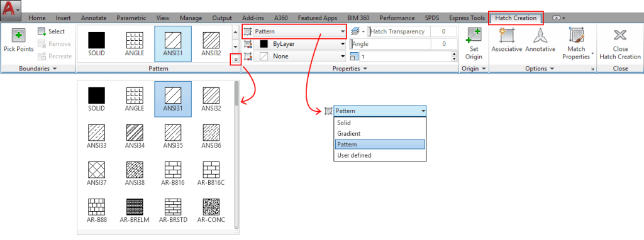Switch to Annotate tab
Screen dimensions: 644x240
tap(94, 18)
